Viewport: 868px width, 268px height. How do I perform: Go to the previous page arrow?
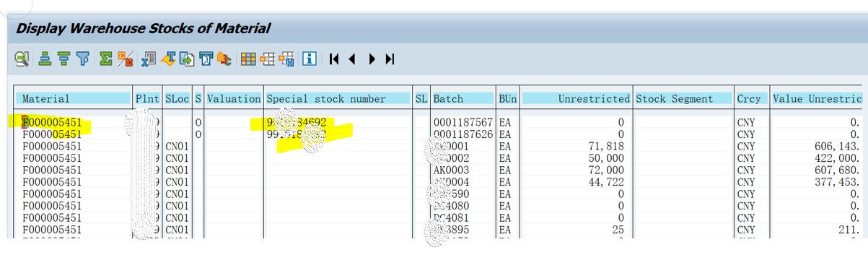coord(353,59)
